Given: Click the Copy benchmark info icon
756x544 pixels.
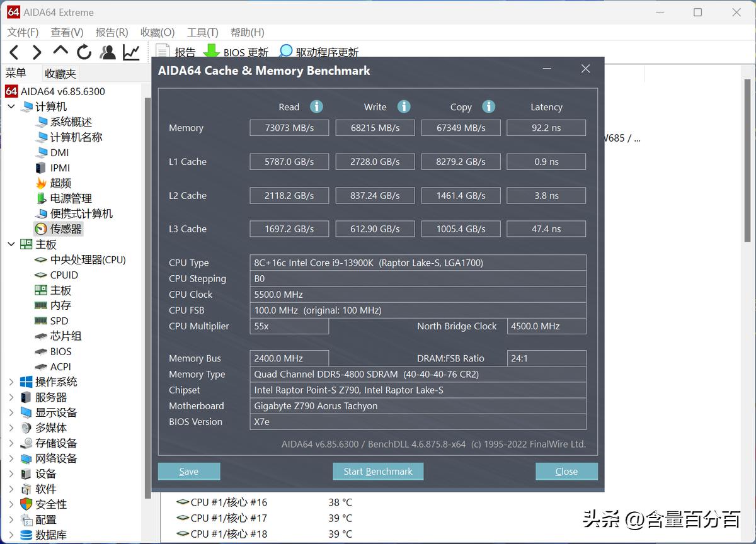Looking at the screenshot, I should (x=490, y=107).
